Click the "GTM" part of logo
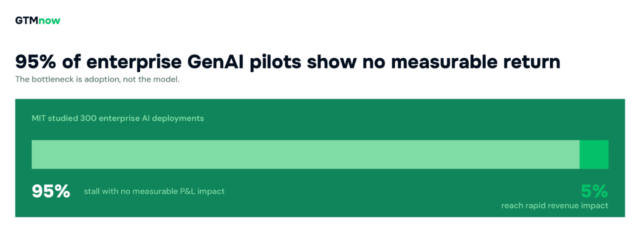 [27, 21]
